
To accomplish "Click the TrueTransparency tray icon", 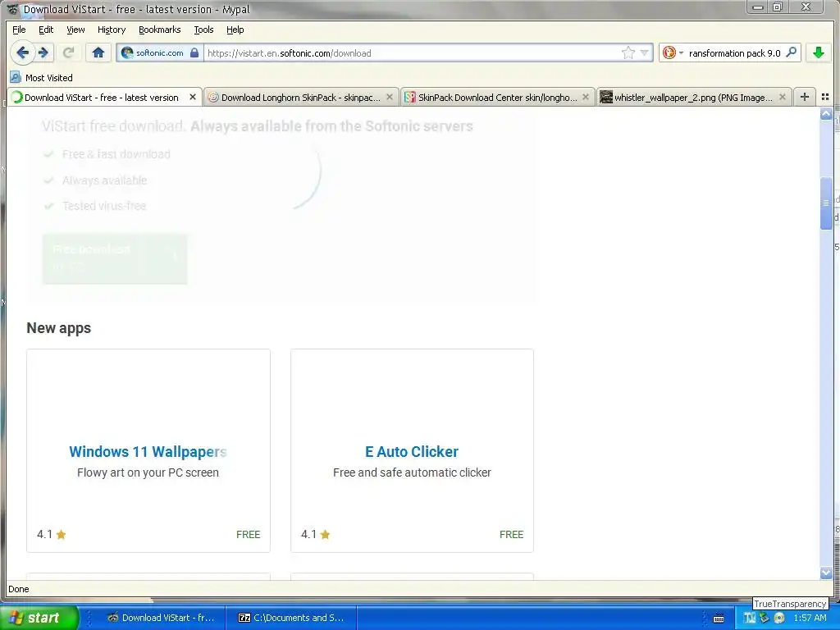I will [750, 619].
